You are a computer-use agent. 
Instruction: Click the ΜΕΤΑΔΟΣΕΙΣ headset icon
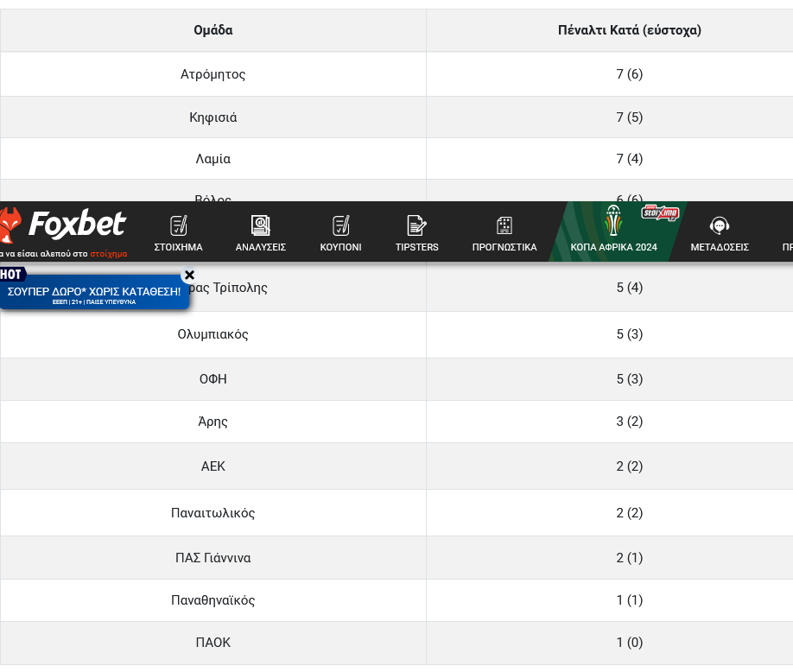(x=720, y=225)
